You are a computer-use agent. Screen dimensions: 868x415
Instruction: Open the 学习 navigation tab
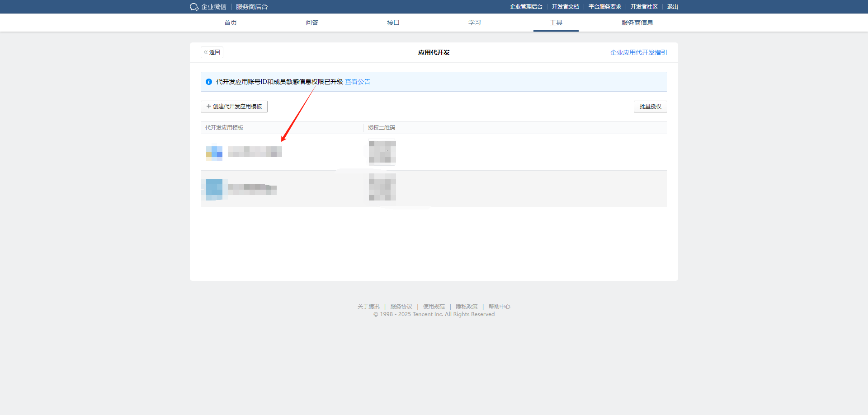(x=475, y=23)
